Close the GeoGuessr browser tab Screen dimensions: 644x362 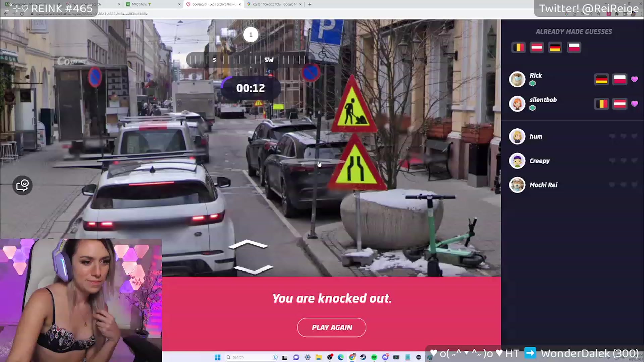pyautogui.click(x=239, y=4)
